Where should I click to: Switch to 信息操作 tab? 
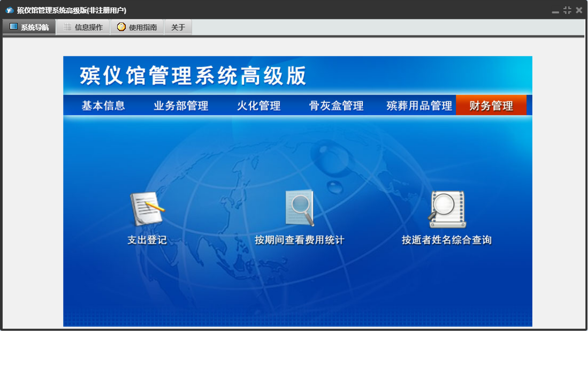[x=83, y=27]
